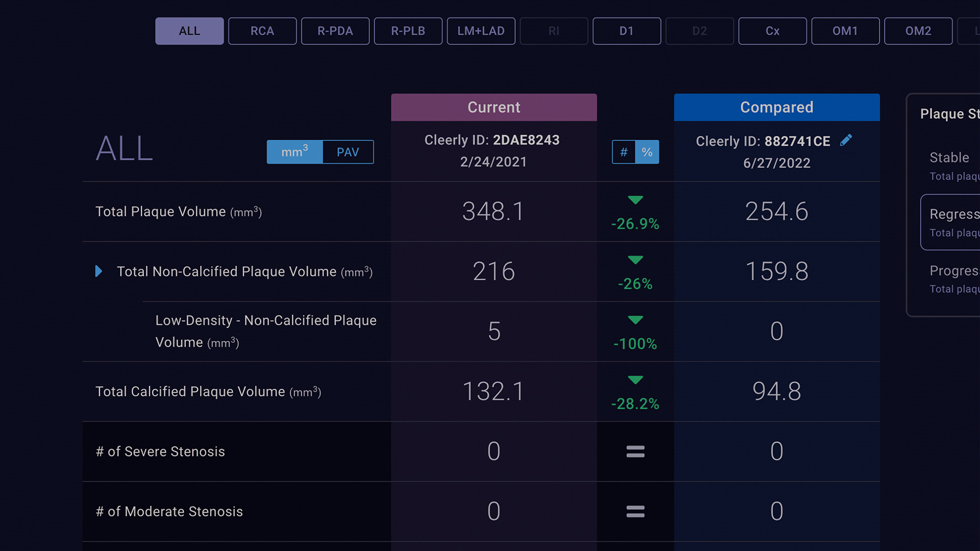Toggle change display to # absolute values
The image size is (980, 551).
[624, 152]
